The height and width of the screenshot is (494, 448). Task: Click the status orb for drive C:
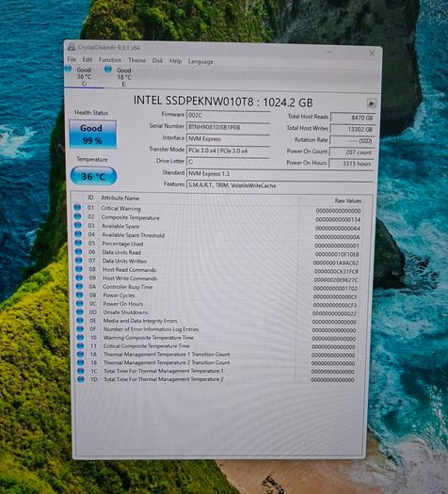tap(68, 69)
